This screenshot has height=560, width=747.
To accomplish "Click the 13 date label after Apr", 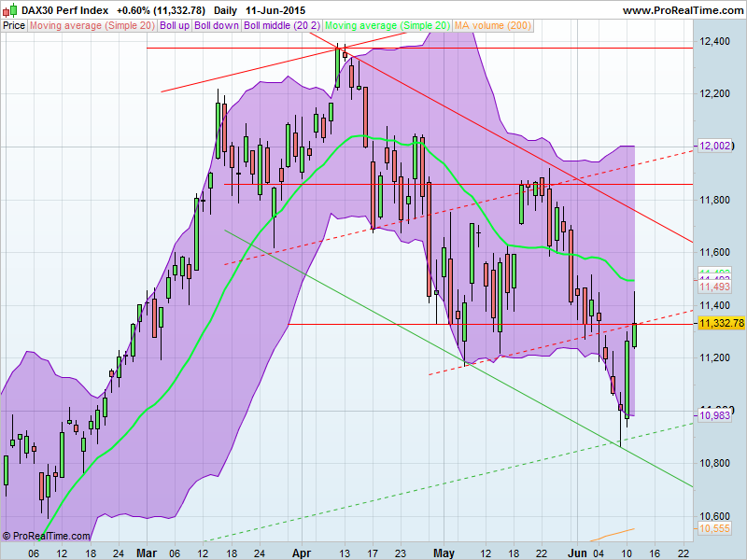I will tap(344, 553).
